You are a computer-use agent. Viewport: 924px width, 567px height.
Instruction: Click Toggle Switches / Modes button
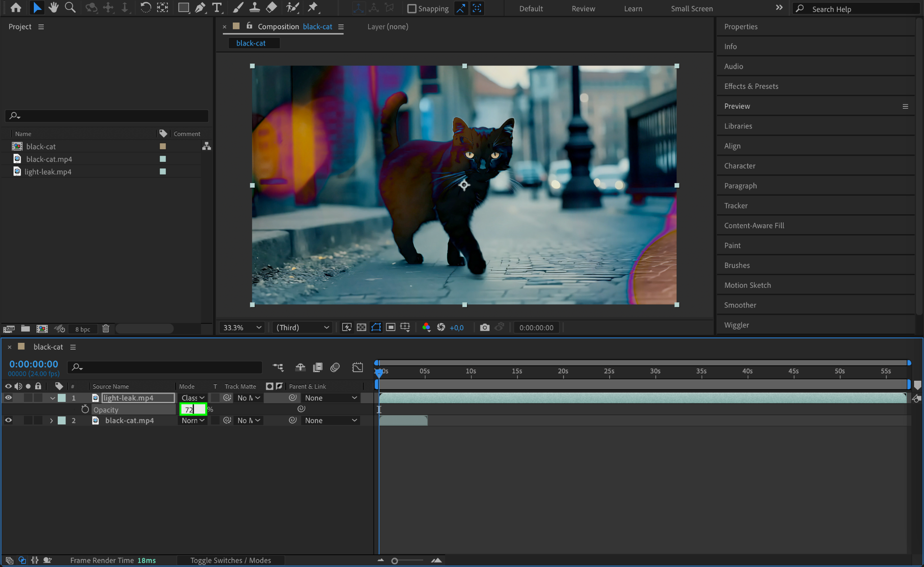(231, 560)
